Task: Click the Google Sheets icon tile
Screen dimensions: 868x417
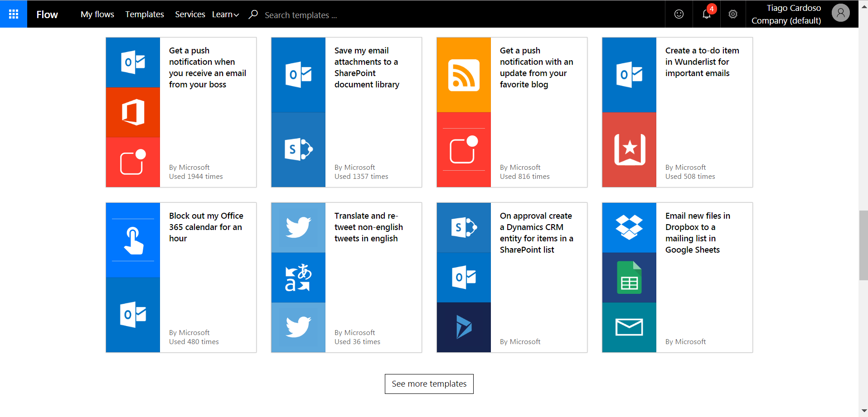Action: click(x=629, y=278)
